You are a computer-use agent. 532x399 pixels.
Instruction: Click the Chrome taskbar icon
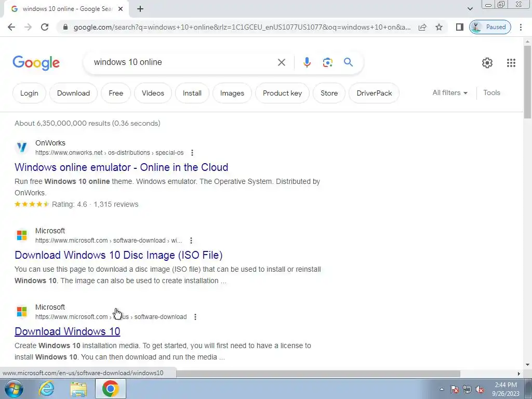pos(111,389)
